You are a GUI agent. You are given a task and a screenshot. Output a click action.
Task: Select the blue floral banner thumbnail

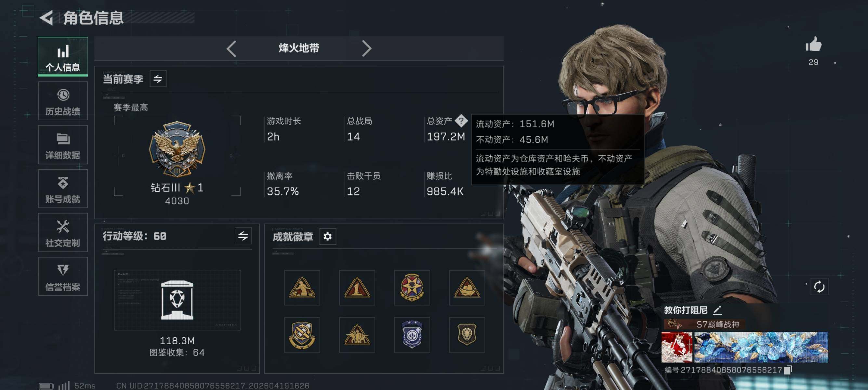point(761,347)
